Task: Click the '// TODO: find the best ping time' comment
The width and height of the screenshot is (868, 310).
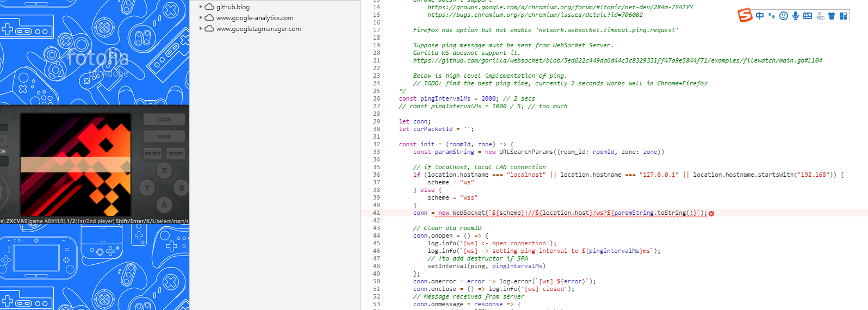Action: (x=560, y=83)
